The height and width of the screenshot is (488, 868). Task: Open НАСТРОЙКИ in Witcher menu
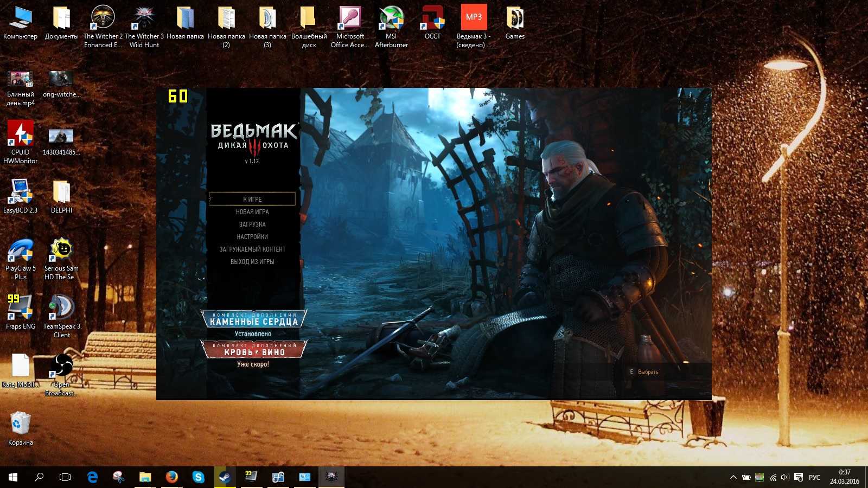[x=252, y=237]
